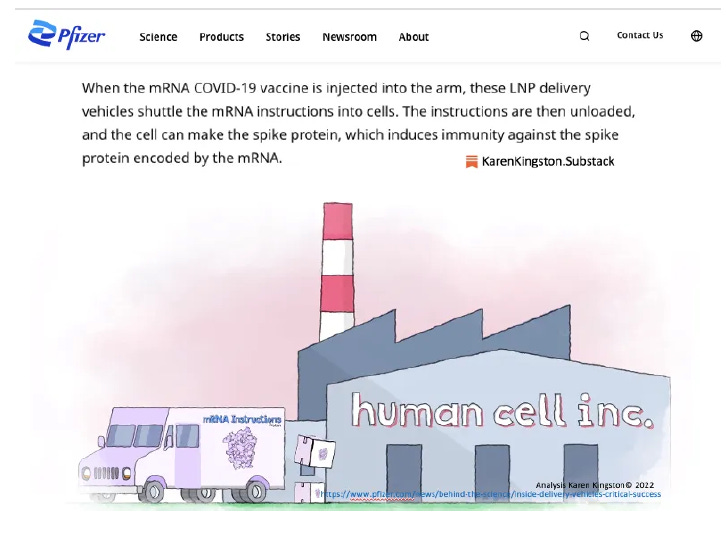Viewport: 726px width, 540px height.
Task: Open the Products menu
Action: coord(221,37)
